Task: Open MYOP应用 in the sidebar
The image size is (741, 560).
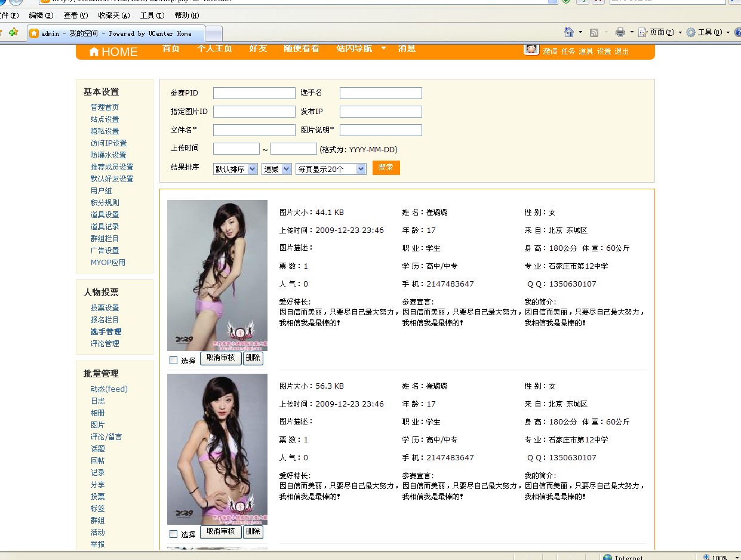Action: [107, 263]
